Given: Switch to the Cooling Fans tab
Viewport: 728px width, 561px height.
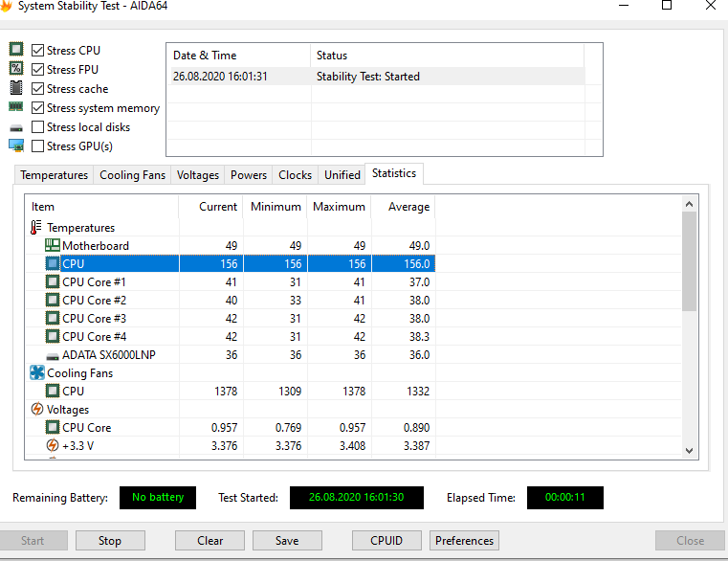Looking at the screenshot, I should tap(132, 175).
